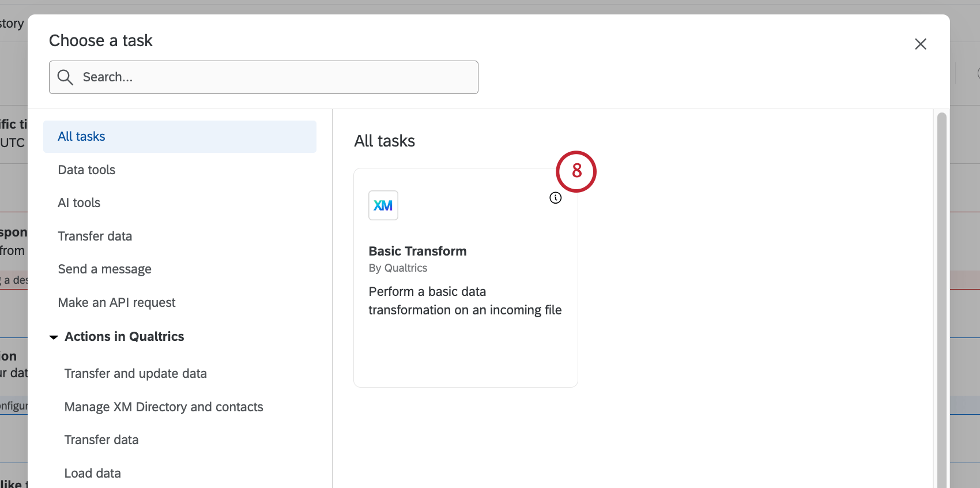Click the XM logo on Basic Transform card
The width and height of the screenshot is (980, 488).
[383, 205]
